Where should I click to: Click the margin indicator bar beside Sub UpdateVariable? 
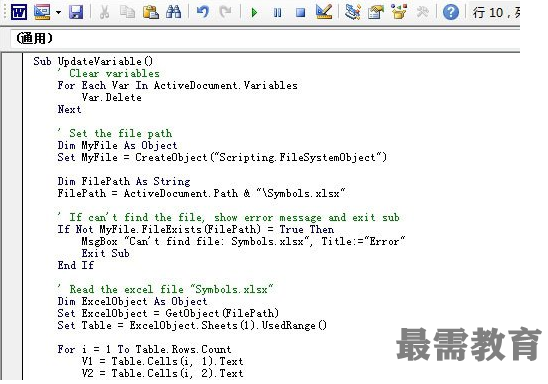pyautogui.click(x=12, y=216)
